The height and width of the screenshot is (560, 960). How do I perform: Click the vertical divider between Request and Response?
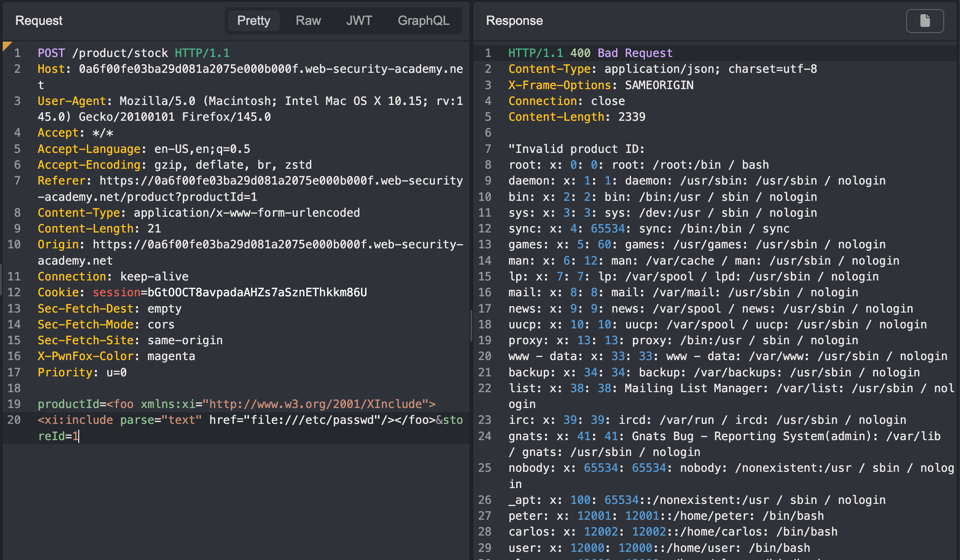[x=471, y=326]
